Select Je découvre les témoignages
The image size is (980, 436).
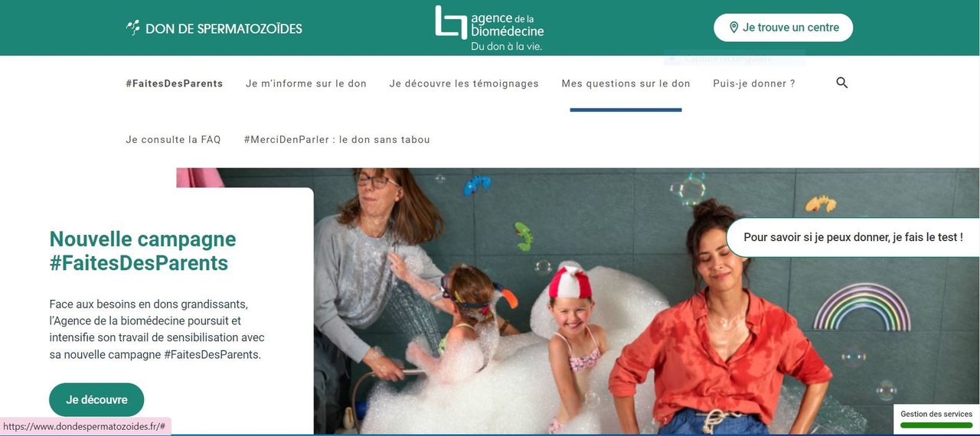pyautogui.click(x=464, y=83)
